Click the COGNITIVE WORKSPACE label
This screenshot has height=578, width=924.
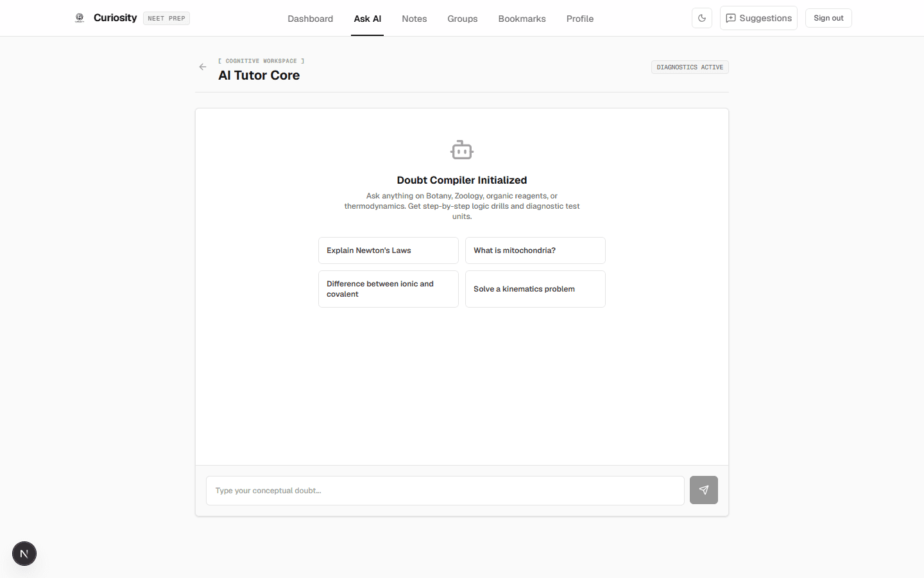click(261, 61)
